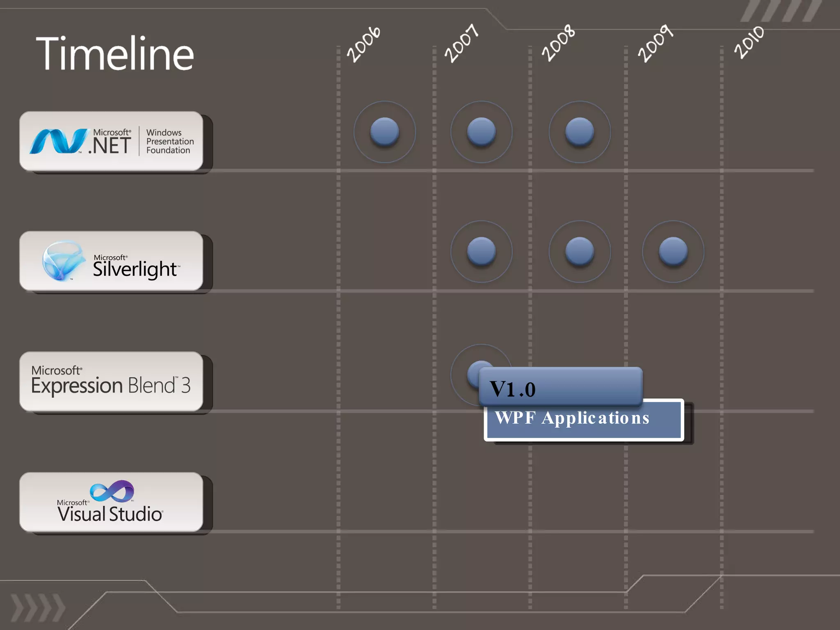Click the 2010 year label
The height and width of the screenshot is (630, 840).
pos(749,42)
